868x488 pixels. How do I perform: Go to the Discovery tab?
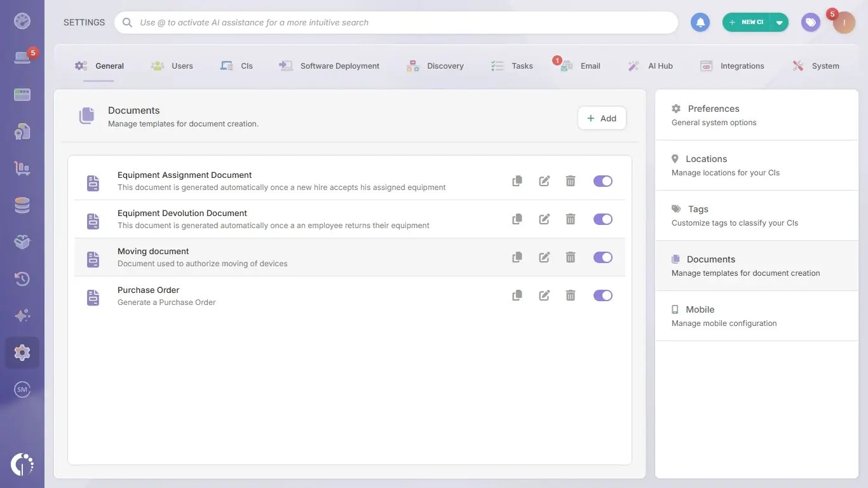pyautogui.click(x=435, y=65)
